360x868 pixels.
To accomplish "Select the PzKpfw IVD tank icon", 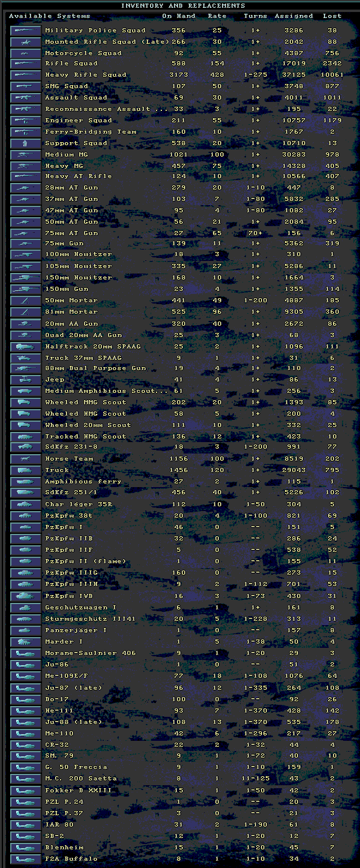I will coord(26,595).
